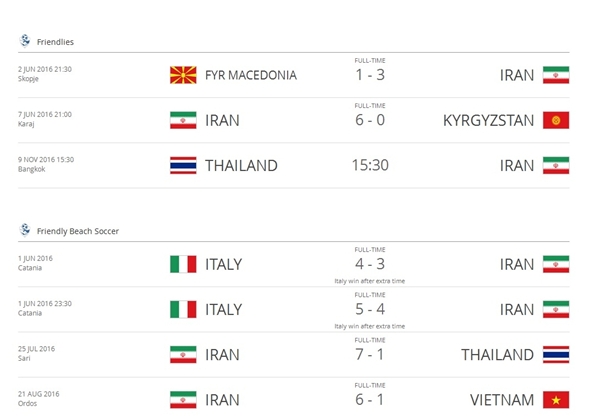Open the 1 - 3 full-time score
The width and height of the screenshot is (600, 418).
370,75
